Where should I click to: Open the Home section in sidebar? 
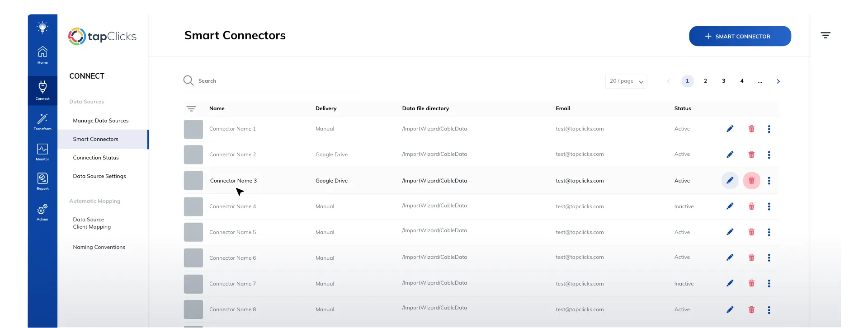[x=42, y=55]
